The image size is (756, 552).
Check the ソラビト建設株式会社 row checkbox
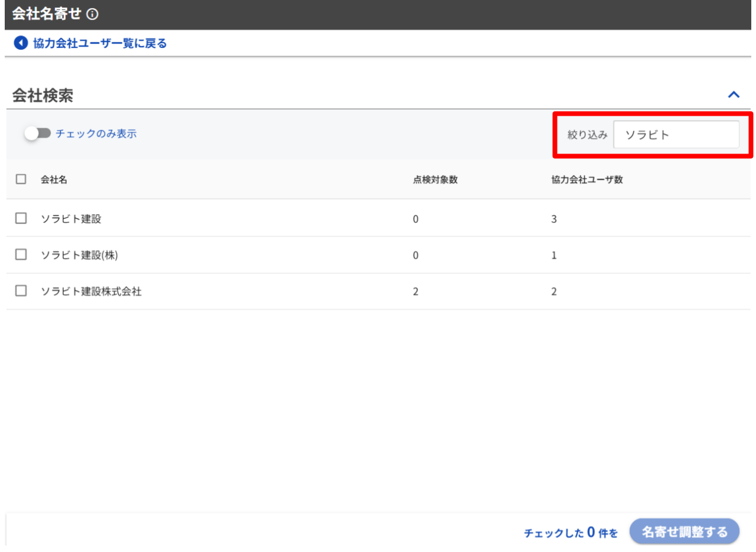[x=21, y=291]
